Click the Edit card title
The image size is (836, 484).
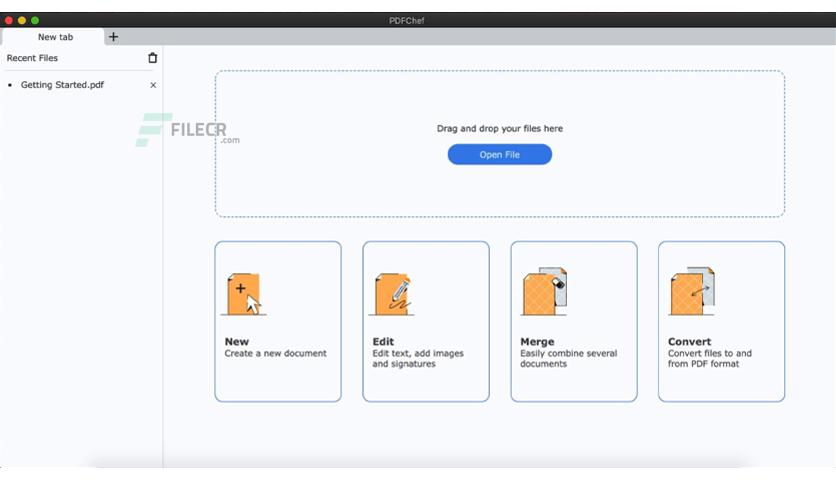(383, 342)
